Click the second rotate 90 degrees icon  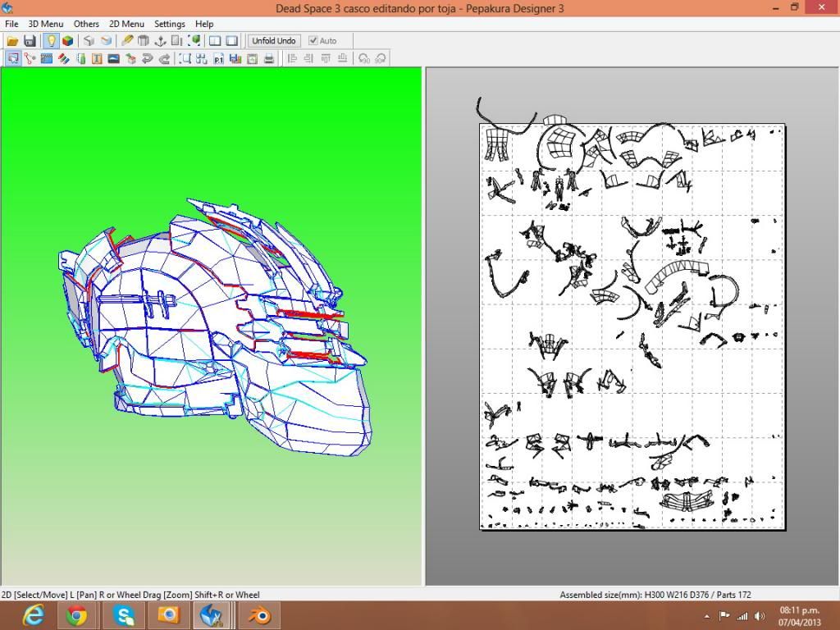381,58
